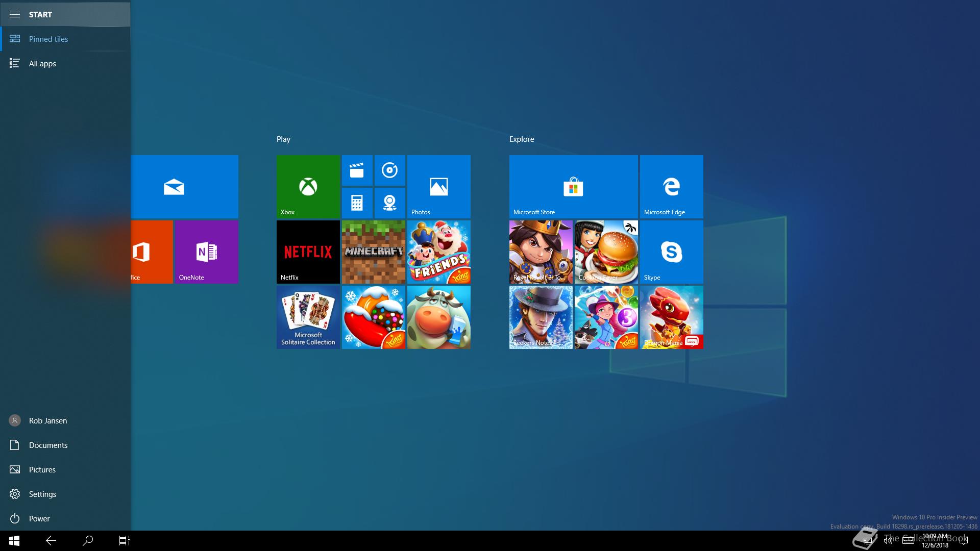Screen dimensions: 980x551
Task: Open the Candy Crush Friends tile
Action: click(438, 252)
